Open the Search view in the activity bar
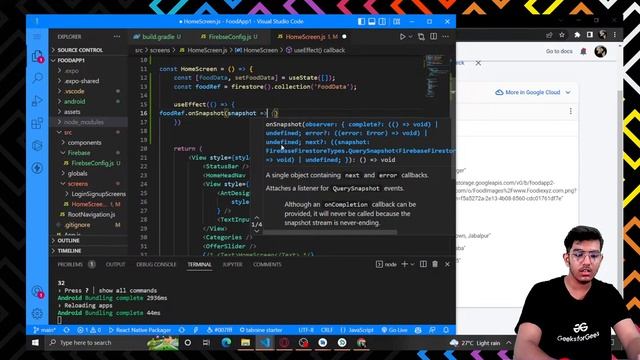The height and width of the screenshot is (360, 640). click(x=37, y=78)
